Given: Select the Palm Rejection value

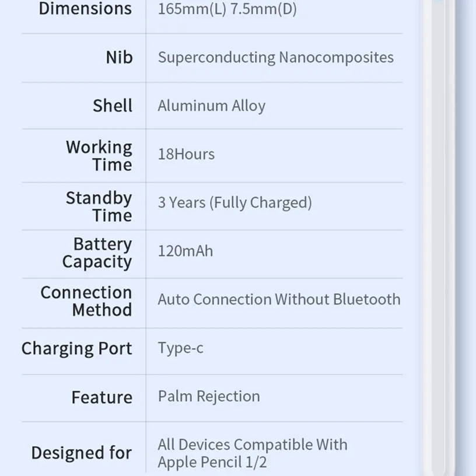Looking at the screenshot, I should click(x=209, y=397).
